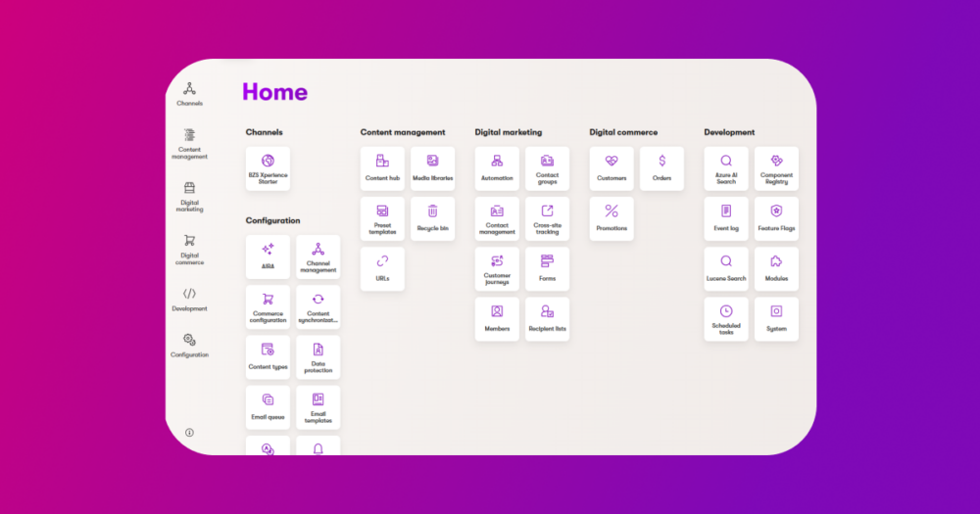Open URLs tile

[382, 268]
